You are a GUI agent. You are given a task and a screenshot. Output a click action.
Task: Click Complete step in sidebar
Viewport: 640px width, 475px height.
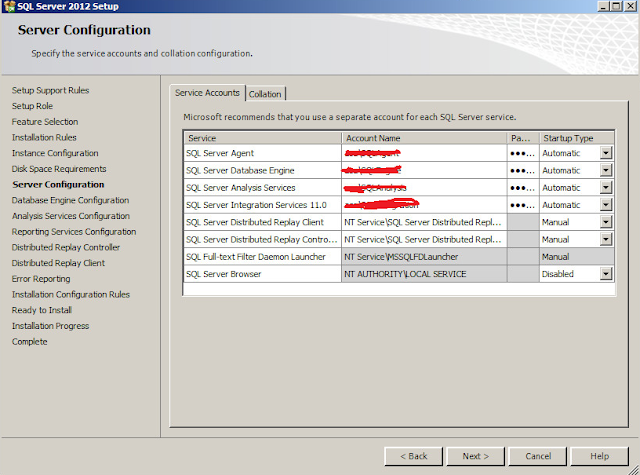pos(29,342)
